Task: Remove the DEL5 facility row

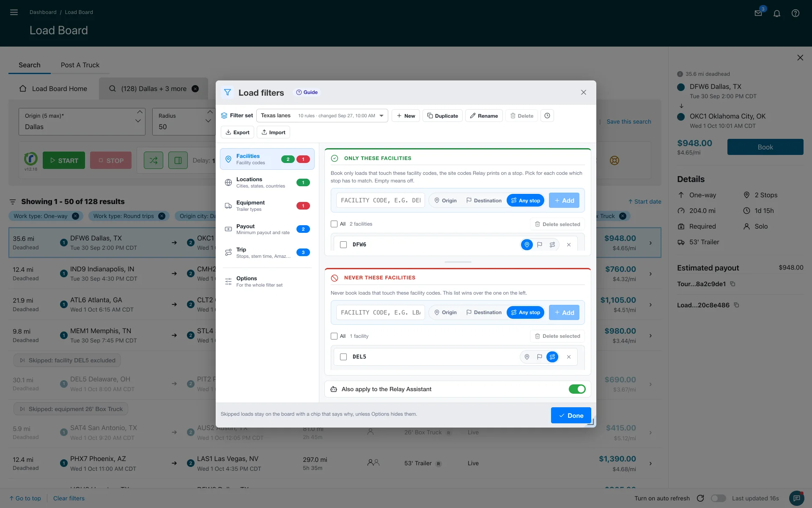Action: (569, 357)
